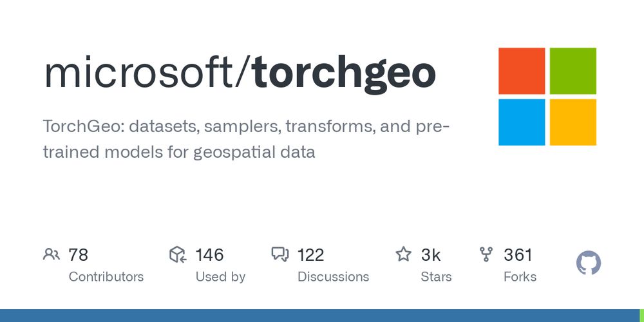
Task: Click the Microsoft logo red square
Action: tap(522, 71)
